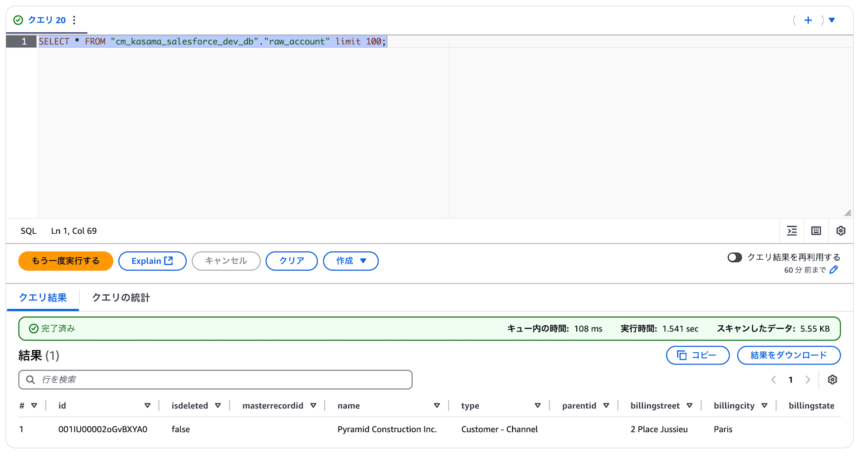Sort by the # column arrow
The height and width of the screenshot is (460, 868).
coord(34,406)
